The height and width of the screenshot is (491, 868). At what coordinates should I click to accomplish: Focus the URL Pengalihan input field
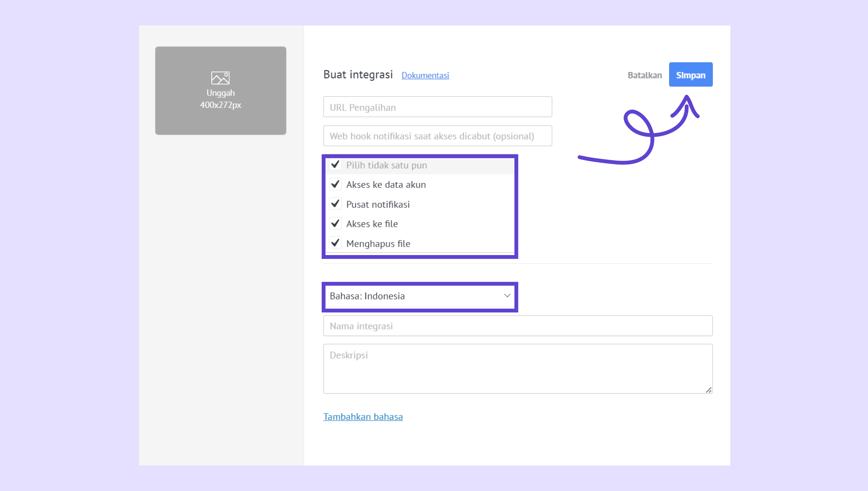[438, 107]
